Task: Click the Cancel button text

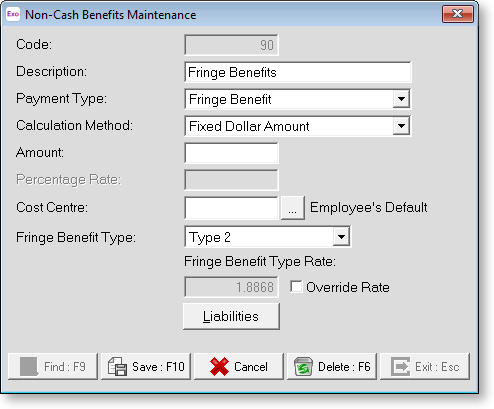Action: tap(251, 367)
